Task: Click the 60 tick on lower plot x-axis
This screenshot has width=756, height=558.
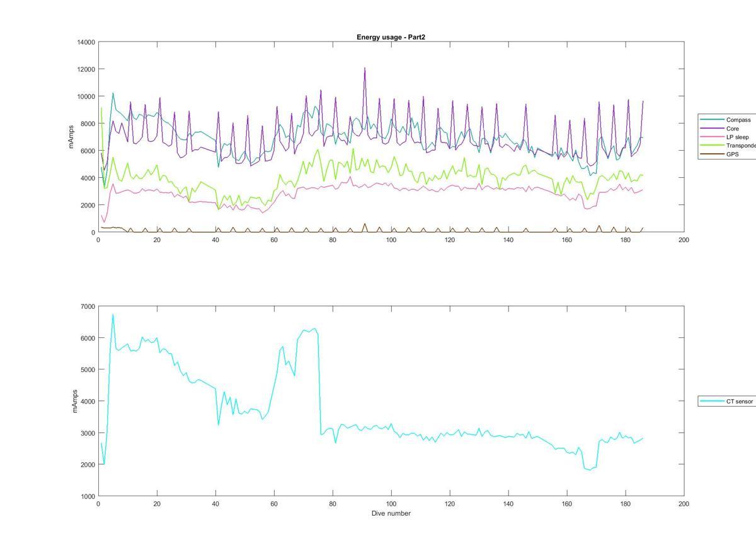Action: click(274, 504)
